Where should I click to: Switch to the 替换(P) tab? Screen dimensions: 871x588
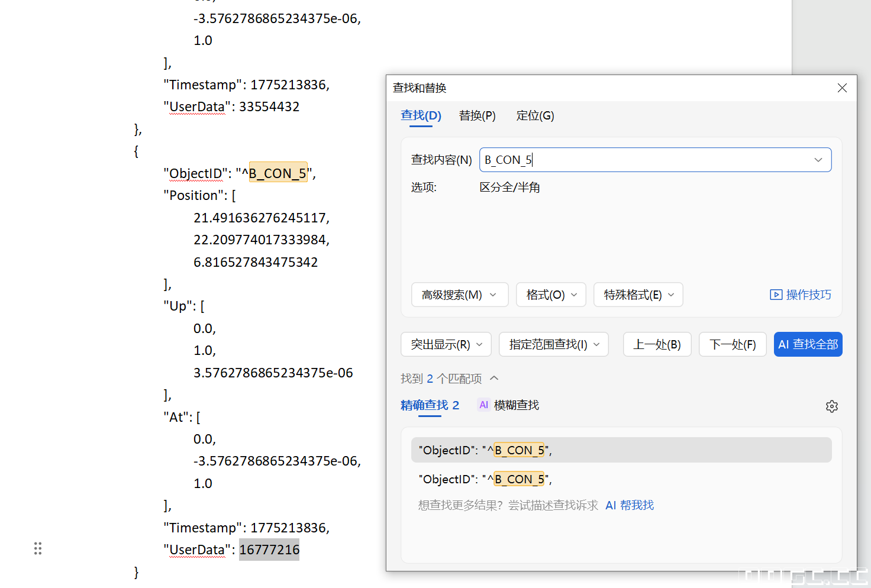[x=477, y=116]
